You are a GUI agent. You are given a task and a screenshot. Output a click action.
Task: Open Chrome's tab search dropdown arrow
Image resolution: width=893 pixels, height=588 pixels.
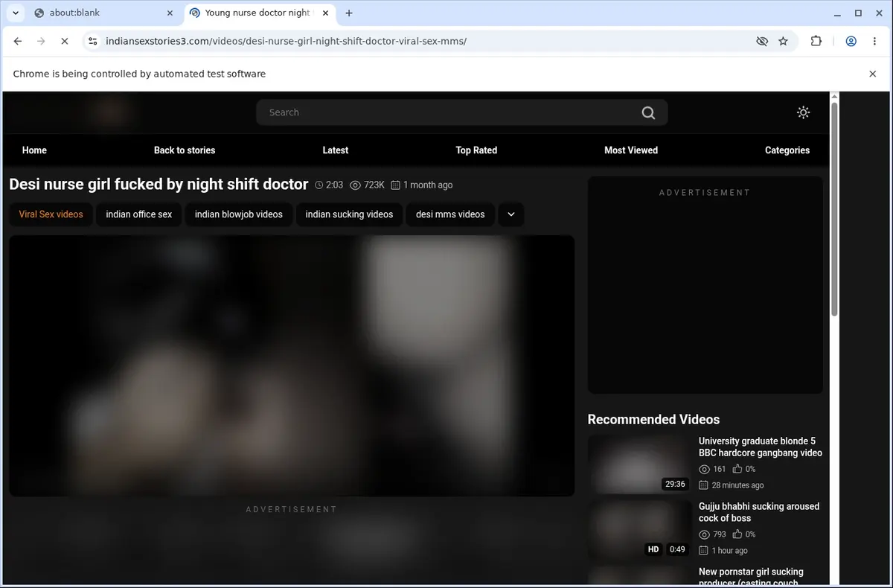(x=16, y=13)
